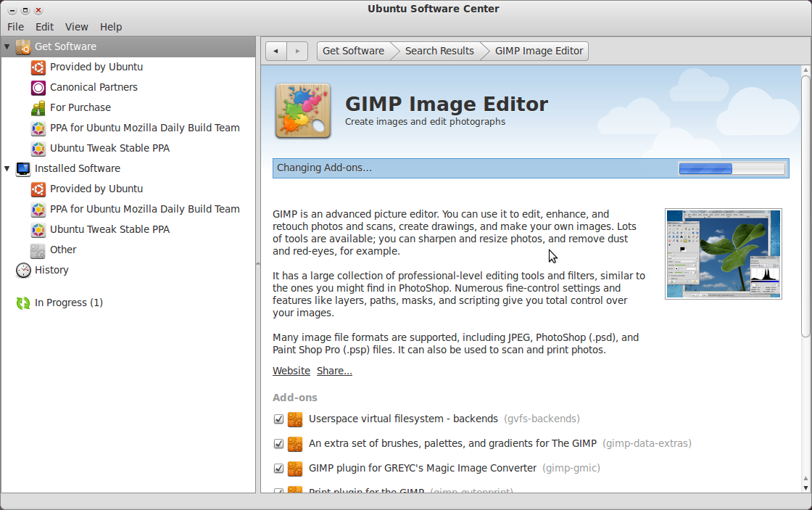The width and height of the screenshot is (812, 510).
Task: Click the scrollbar down arrow
Action: tap(805, 488)
